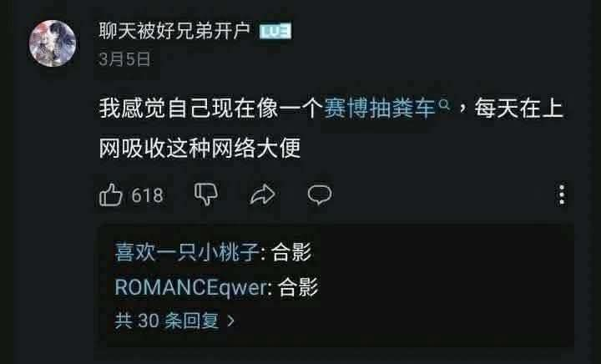Image resolution: width=601 pixels, height=364 pixels.
Task: Click the LV3 level badge
Action: (x=275, y=32)
